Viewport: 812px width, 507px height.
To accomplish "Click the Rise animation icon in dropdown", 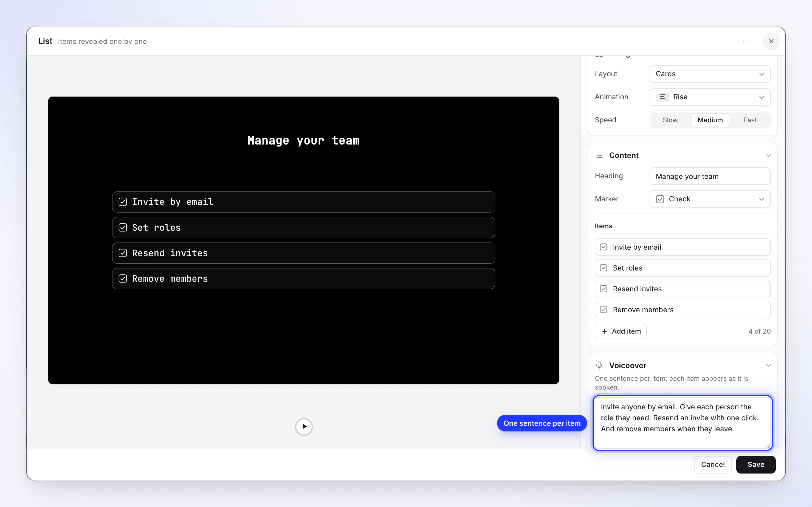I will [x=662, y=97].
